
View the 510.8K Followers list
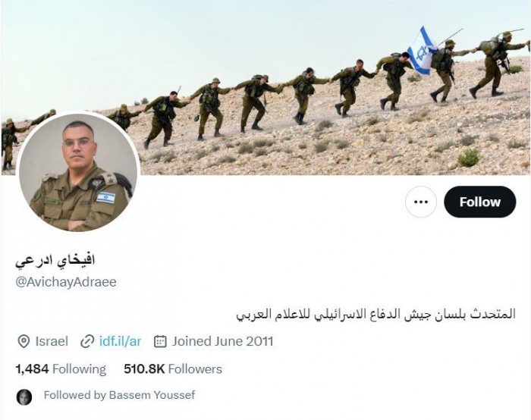[x=173, y=369]
